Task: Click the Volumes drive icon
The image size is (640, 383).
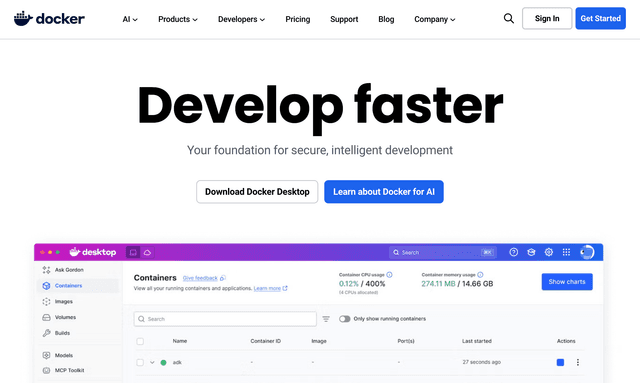Action: 46,317
